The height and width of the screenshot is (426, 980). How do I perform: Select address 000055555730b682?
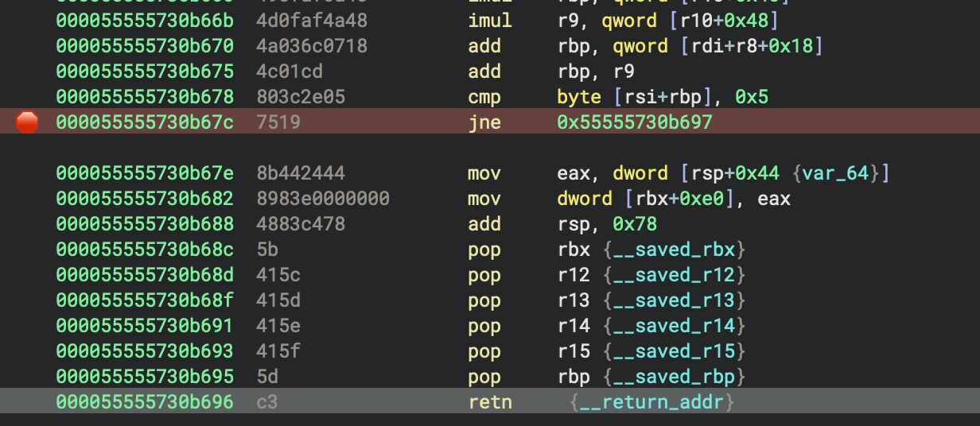click(x=145, y=199)
